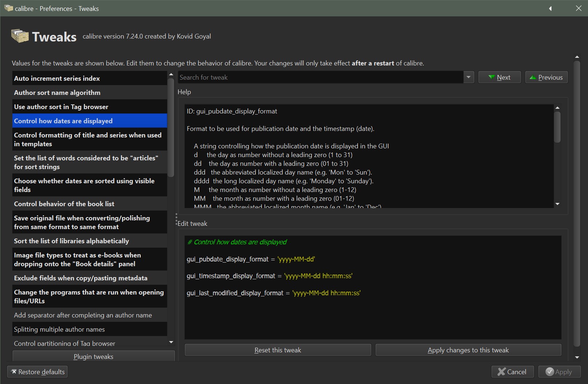Click the calibre Tweaks header icon
This screenshot has width=588, height=384.
[x=20, y=36]
